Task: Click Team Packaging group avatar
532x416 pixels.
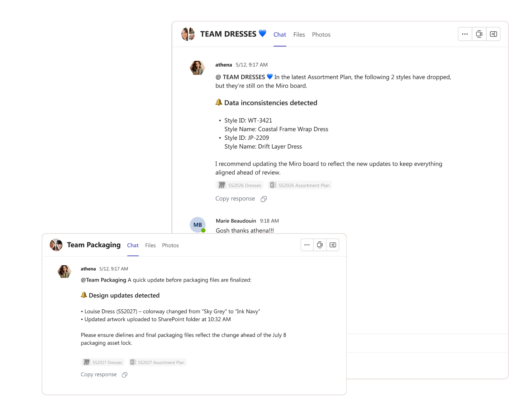Action: tap(56, 245)
